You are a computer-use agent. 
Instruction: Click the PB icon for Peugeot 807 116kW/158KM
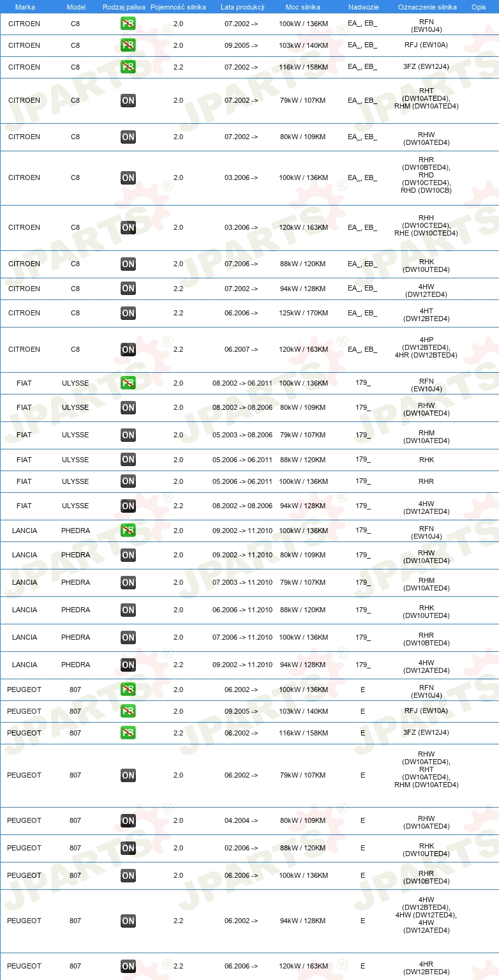[128, 734]
